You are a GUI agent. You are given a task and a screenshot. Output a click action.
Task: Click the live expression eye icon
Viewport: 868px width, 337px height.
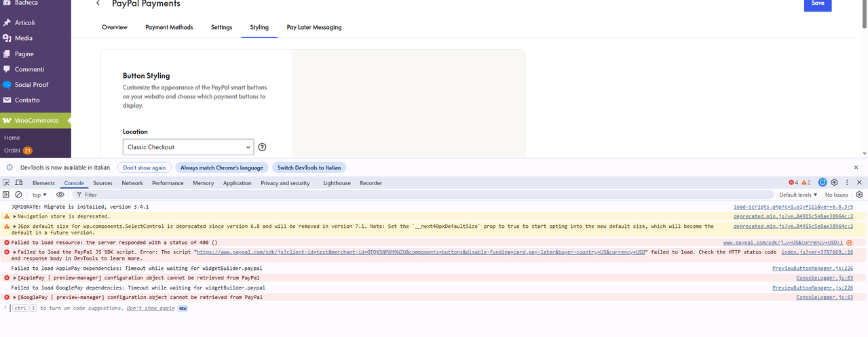[x=60, y=195]
